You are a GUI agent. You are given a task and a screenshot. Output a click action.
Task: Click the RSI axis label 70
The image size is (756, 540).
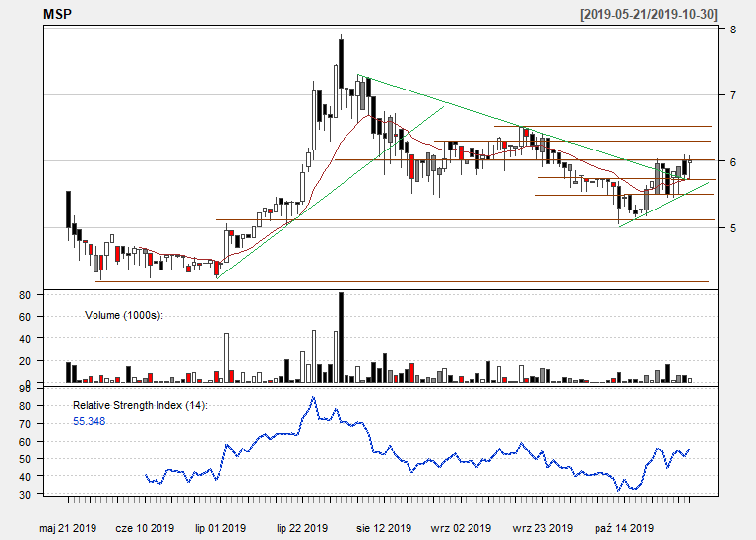click(x=25, y=424)
